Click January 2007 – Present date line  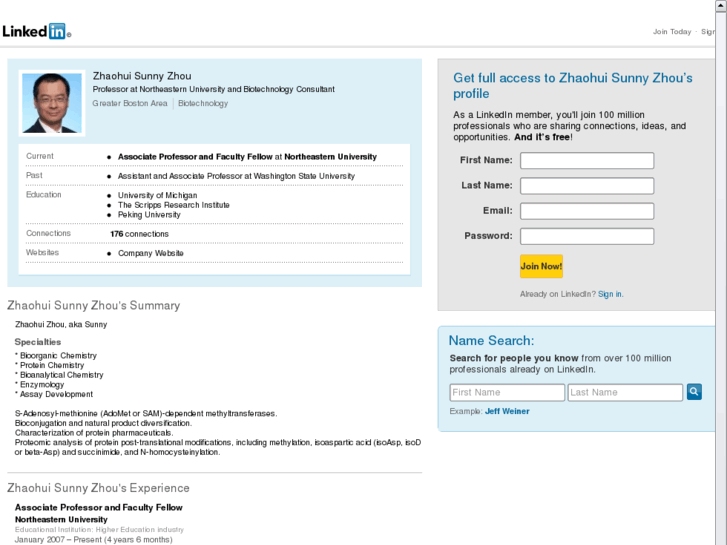(93, 540)
